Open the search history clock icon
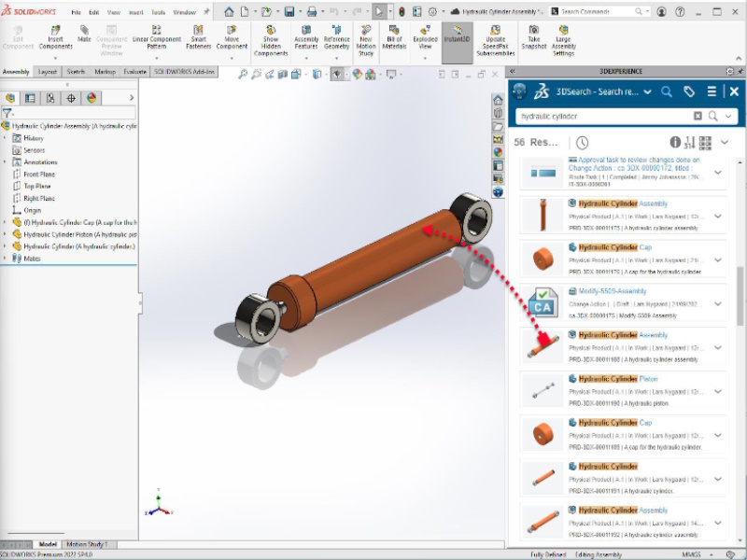Viewport: 747px width, 560px height. pos(582,143)
